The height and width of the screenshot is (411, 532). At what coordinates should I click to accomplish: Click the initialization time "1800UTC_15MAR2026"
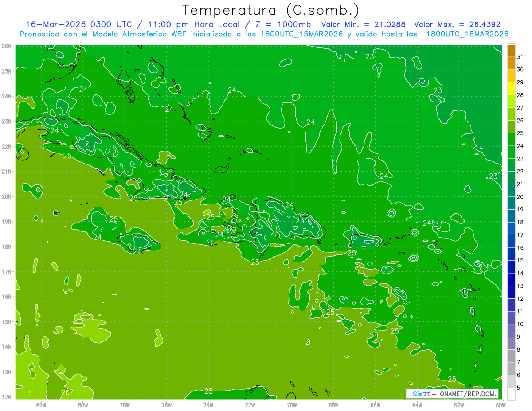pyautogui.click(x=301, y=34)
